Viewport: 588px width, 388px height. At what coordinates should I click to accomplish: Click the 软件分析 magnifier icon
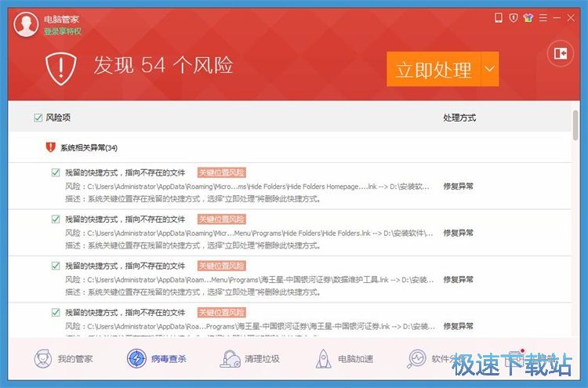pyautogui.click(x=416, y=358)
